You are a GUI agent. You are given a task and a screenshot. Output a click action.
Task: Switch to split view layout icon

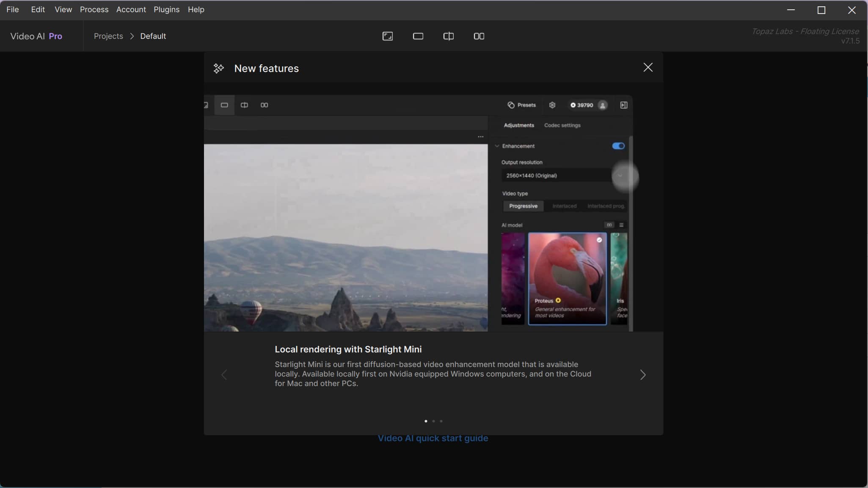448,36
